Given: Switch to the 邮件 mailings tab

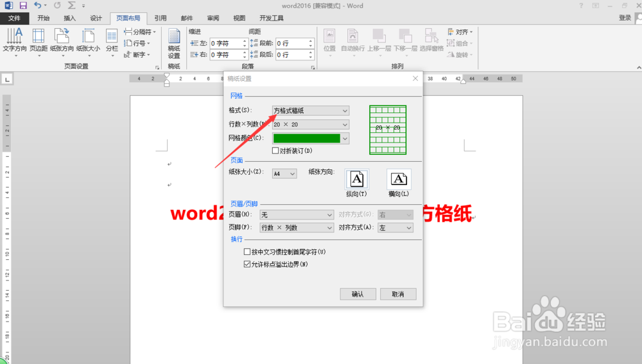Looking at the screenshot, I should 187,18.
